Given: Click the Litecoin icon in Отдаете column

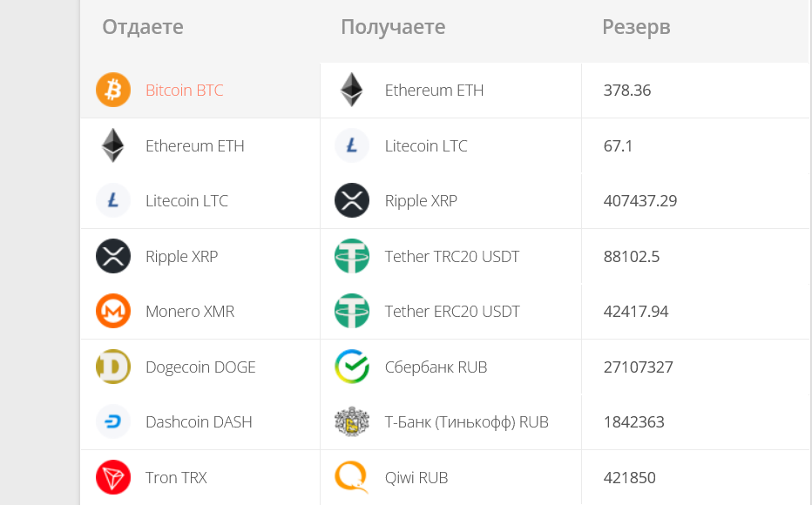Looking at the screenshot, I should click(x=113, y=200).
